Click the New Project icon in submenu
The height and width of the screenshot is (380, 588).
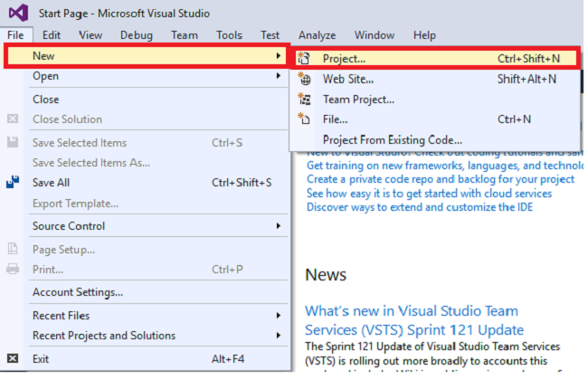click(304, 59)
